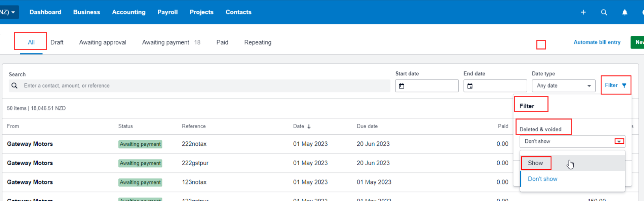The height and width of the screenshot is (201, 644).
Task: Click Awaiting payment status in 222gstpur row
Action: point(140,163)
